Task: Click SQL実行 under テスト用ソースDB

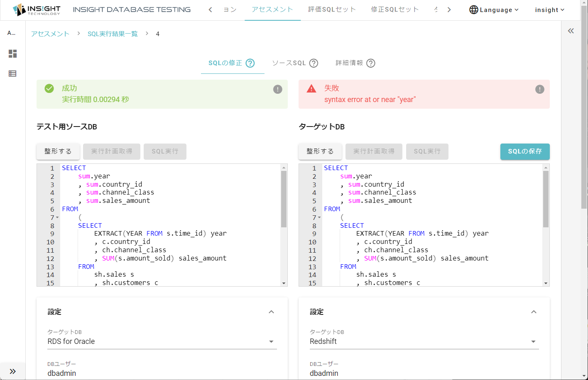Action: coord(165,151)
